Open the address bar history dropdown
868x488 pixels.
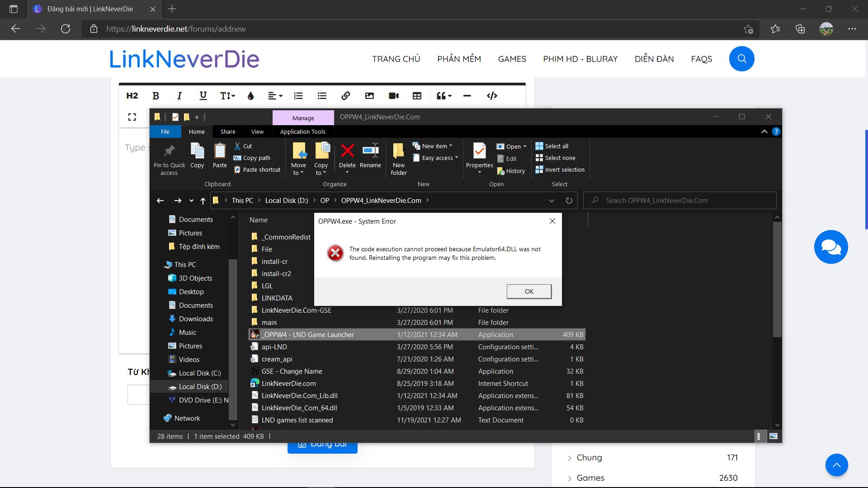[551, 201]
